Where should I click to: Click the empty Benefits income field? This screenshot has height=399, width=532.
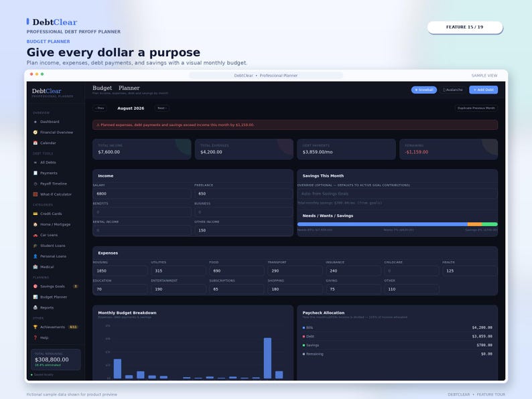tap(142, 212)
